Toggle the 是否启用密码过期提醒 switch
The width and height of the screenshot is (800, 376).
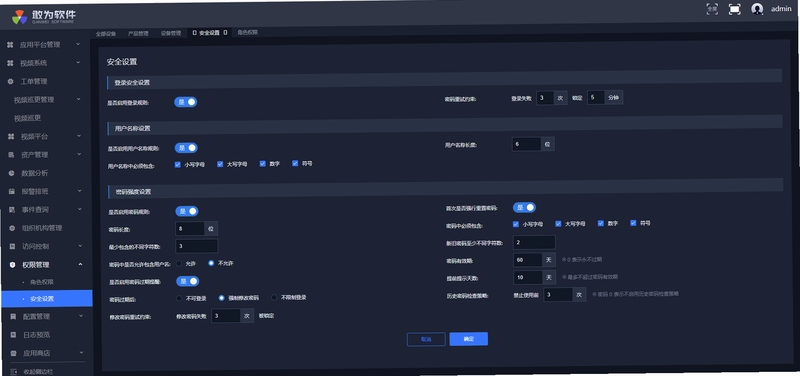coord(188,281)
